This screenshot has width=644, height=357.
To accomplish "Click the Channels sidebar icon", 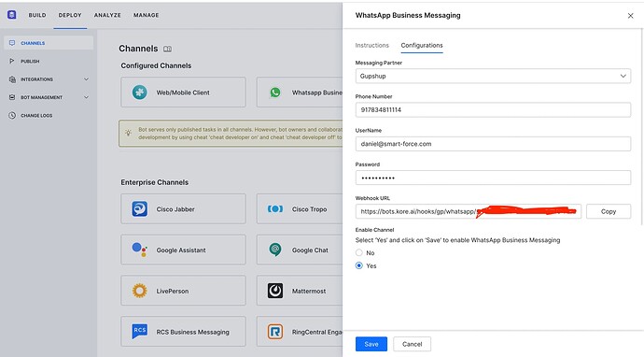I will click(12, 43).
